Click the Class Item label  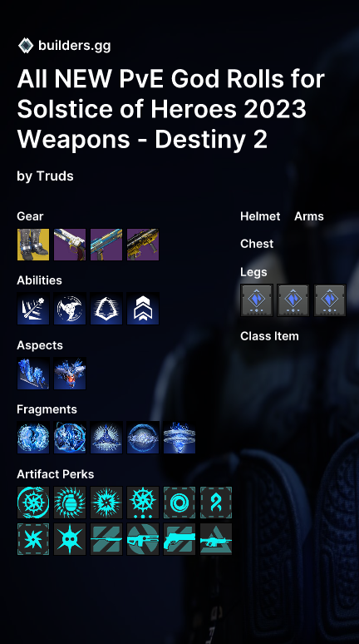pyautogui.click(x=269, y=336)
